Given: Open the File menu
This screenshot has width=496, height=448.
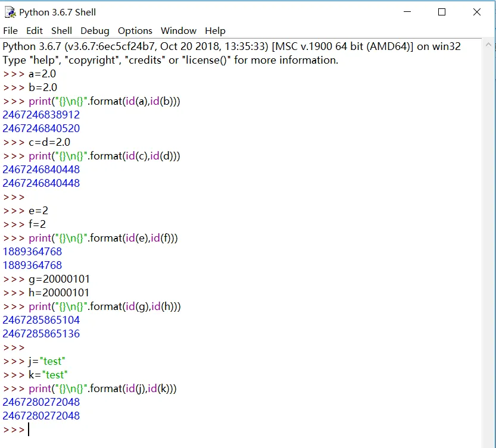Looking at the screenshot, I should 11,31.
